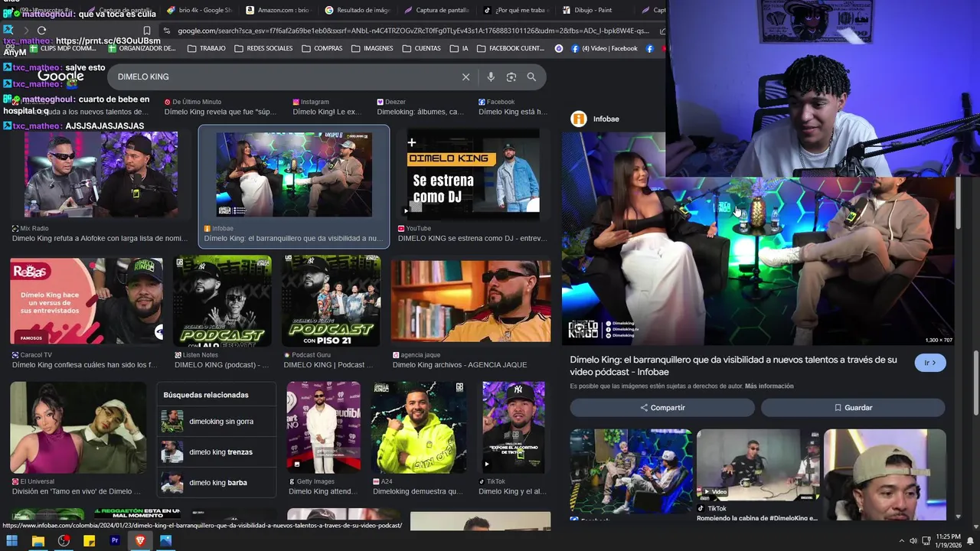Viewport: 980px width, 551px height.
Task: Open CUENTAS bookmarks folder
Action: click(x=421, y=48)
